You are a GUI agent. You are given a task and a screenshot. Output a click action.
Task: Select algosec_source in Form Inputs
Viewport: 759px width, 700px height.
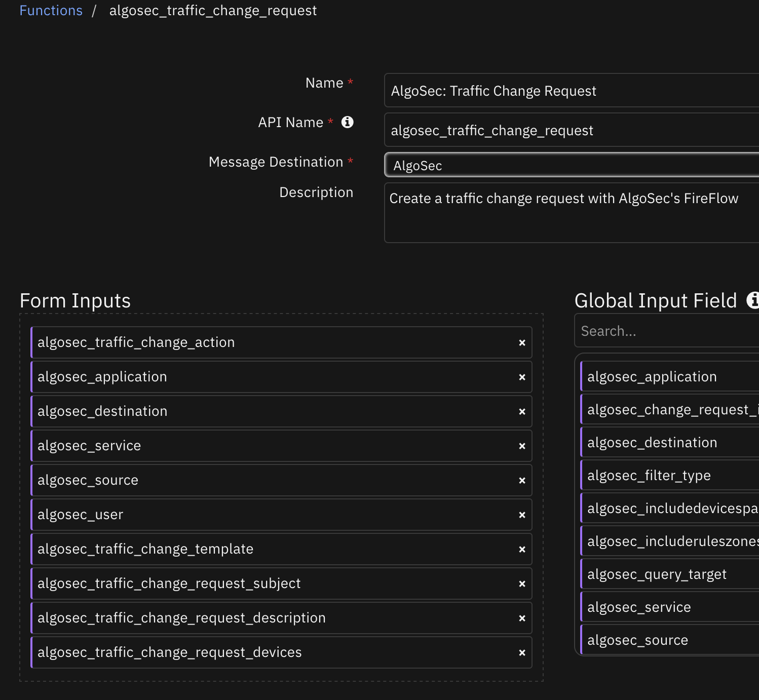click(x=281, y=480)
